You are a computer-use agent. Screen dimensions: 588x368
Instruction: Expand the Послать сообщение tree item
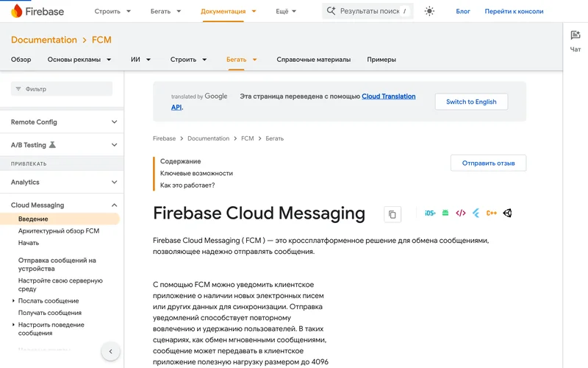(x=13, y=301)
